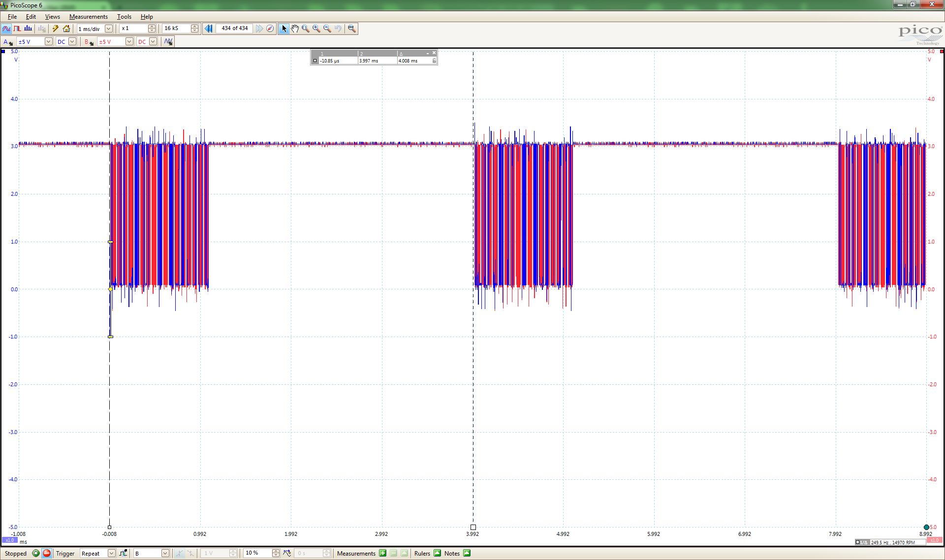Click the Zoom in tool
Image resolution: width=945 pixels, height=560 pixels.
[316, 29]
